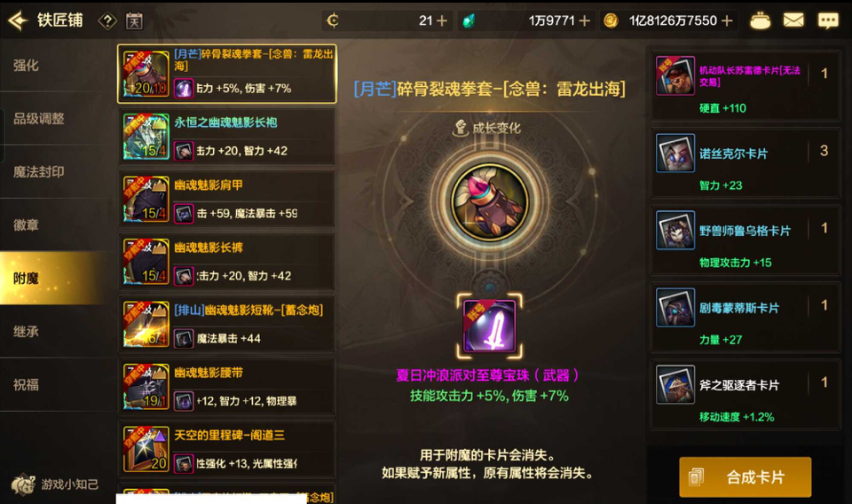852x504 pixels.
Task: Open 游戏小知己 assistant at bottom left
Action: [x=55, y=484]
